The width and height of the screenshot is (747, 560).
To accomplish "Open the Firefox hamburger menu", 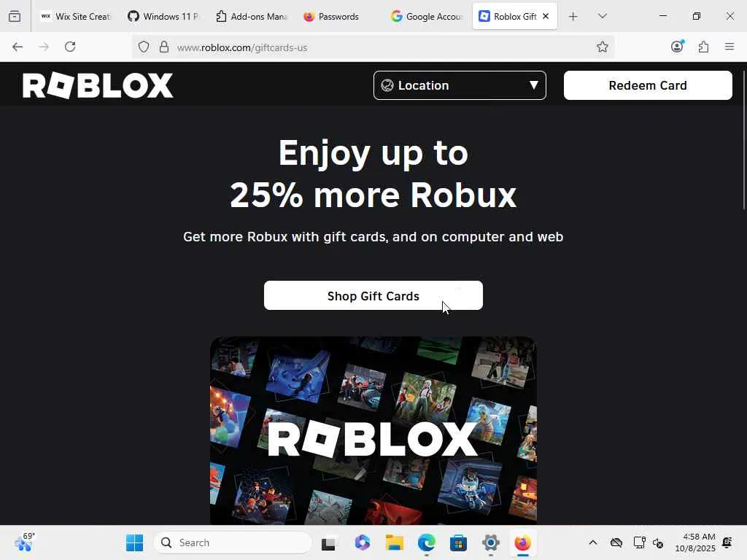I will click(729, 47).
